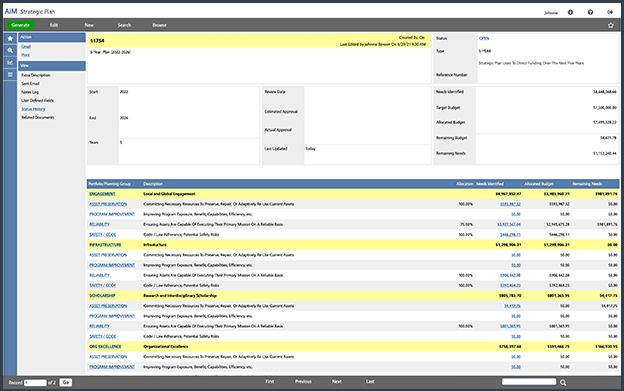Open the Browse menu item
Image resolution: width=624 pixels, height=391 pixels.
pyautogui.click(x=159, y=25)
